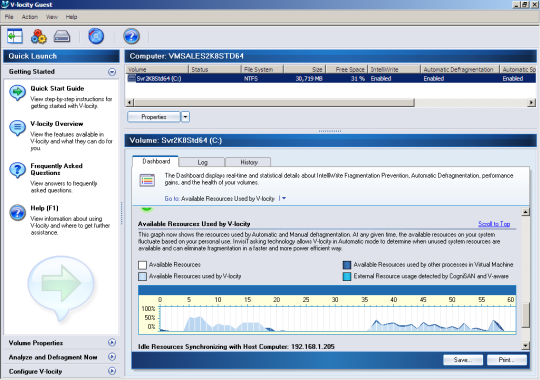The height and width of the screenshot is (380, 540).
Task: Click the Quick Start Guide arrow icon
Action: tap(17, 92)
